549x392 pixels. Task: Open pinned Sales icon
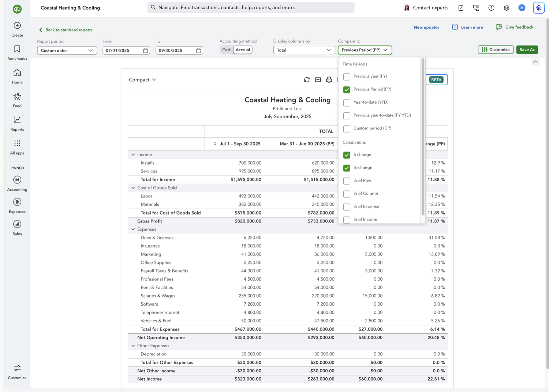(17, 224)
